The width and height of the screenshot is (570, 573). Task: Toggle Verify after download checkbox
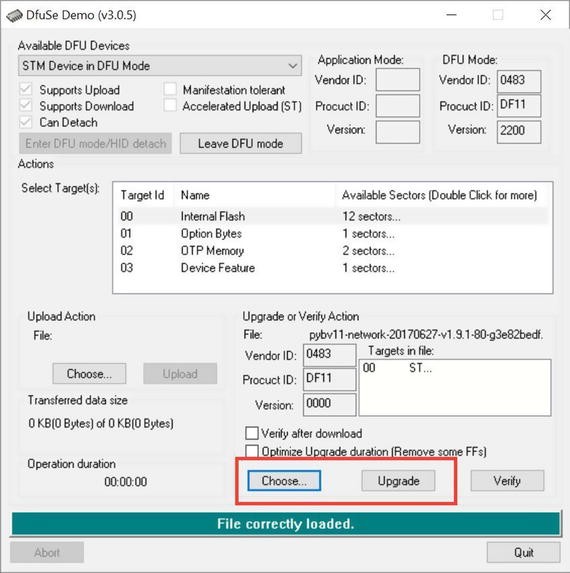pos(252,433)
